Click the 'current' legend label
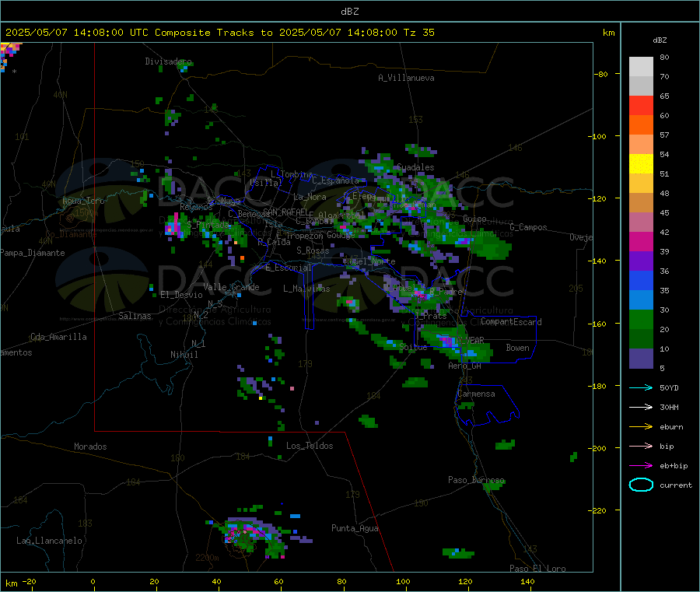Screen dimensions: 700x592 [x=676, y=485]
